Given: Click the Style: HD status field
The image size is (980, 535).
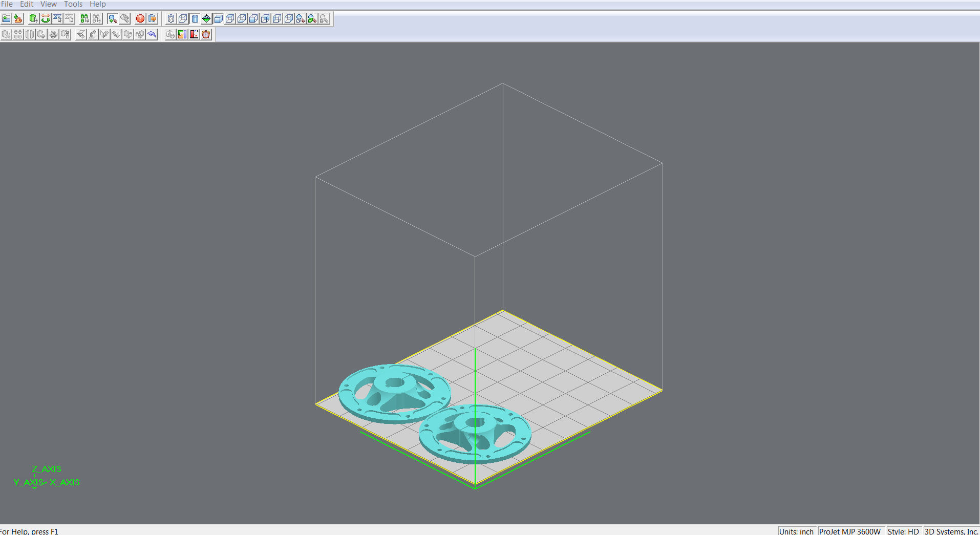Looking at the screenshot, I should coord(903,531).
